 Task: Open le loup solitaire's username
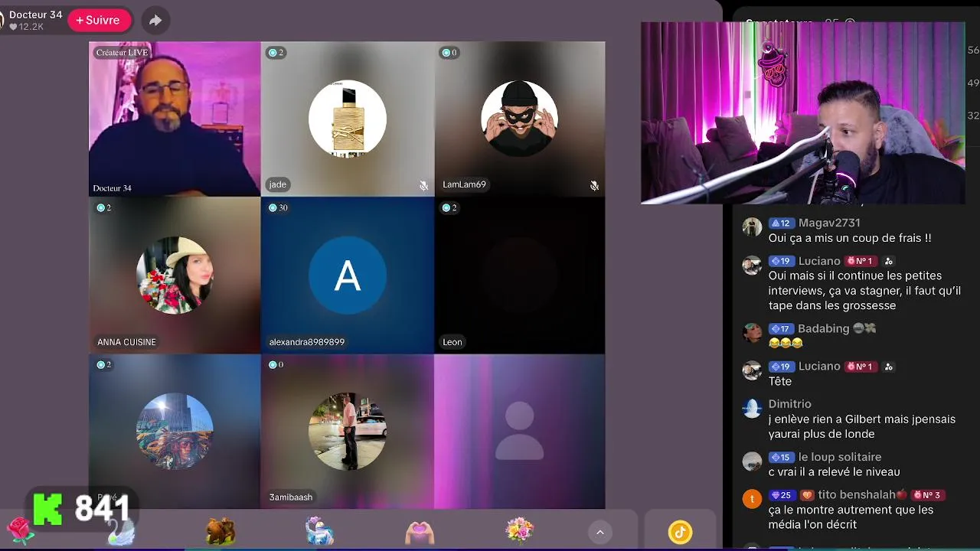coord(840,458)
